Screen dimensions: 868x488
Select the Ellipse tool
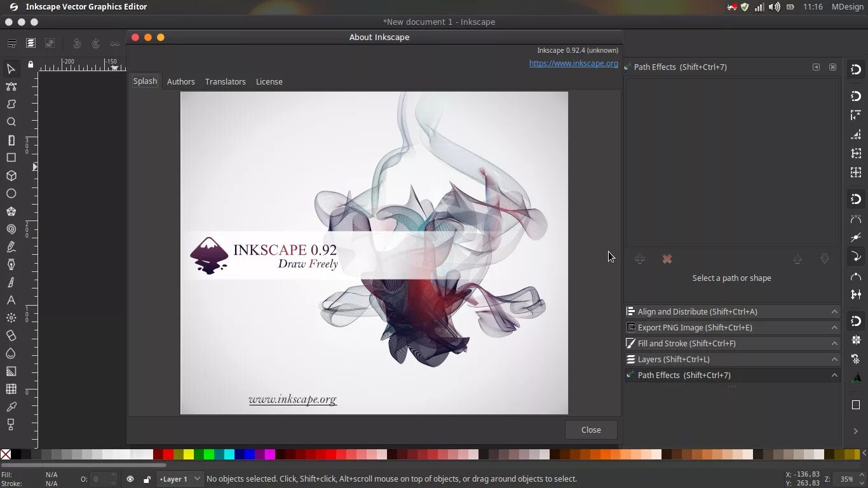point(11,193)
